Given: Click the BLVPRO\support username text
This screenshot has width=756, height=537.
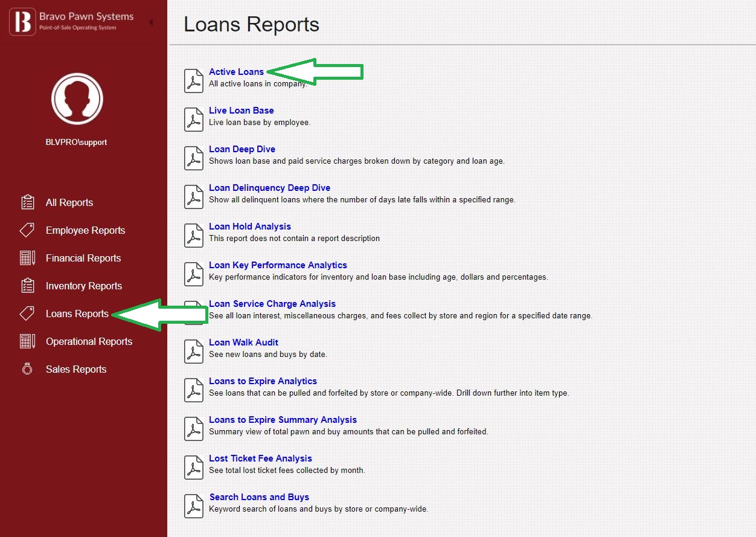Looking at the screenshot, I should [x=76, y=143].
